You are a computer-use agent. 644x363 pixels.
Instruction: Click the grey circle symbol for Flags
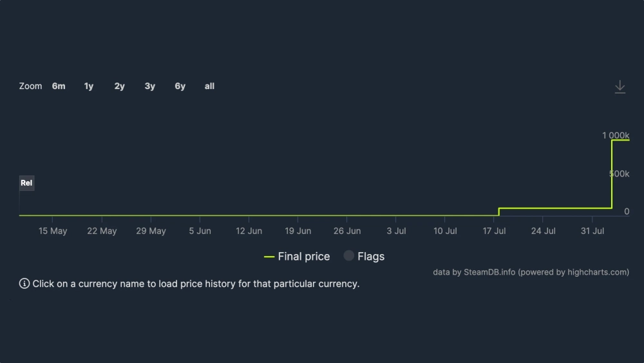(348, 256)
